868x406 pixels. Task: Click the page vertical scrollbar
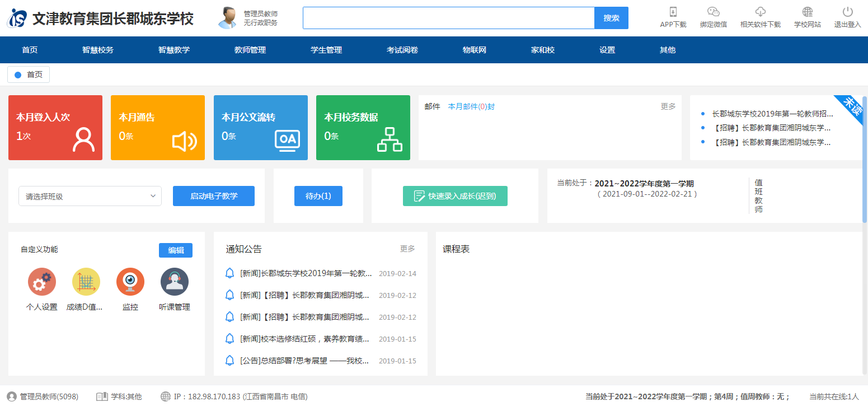[865, 160]
